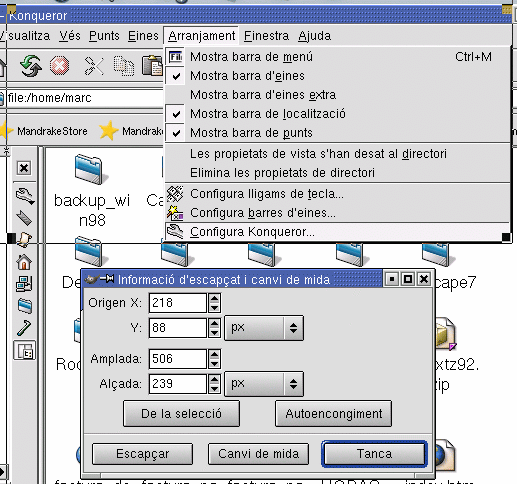Decrease the Alçada spinner value

click(x=214, y=389)
